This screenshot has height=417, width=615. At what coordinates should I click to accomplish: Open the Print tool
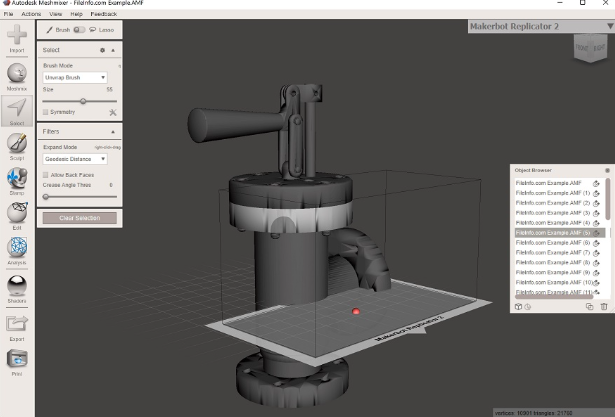click(x=17, y=362)
